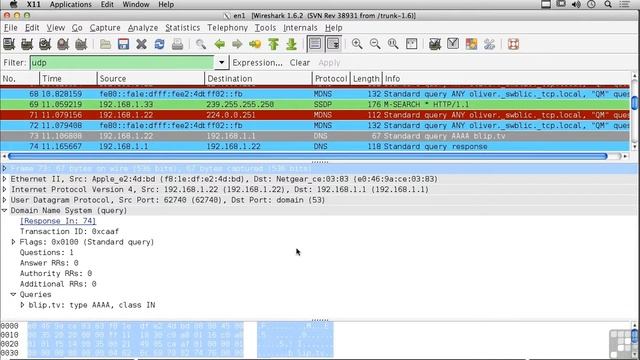Image resolution: width=640 pixels, height=360 pixels.
Task: Open the Wireshark File menu
Action: tap(11, 28)
